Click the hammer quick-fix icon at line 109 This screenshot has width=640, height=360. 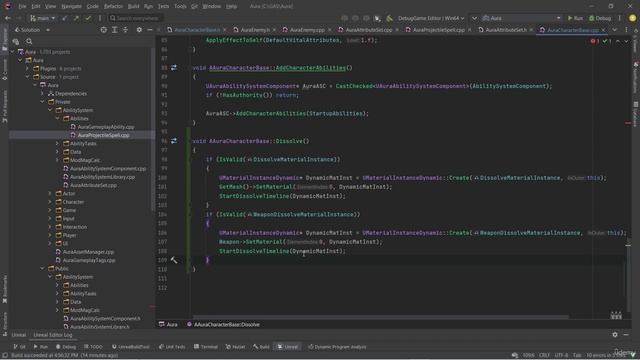point(174,260)
